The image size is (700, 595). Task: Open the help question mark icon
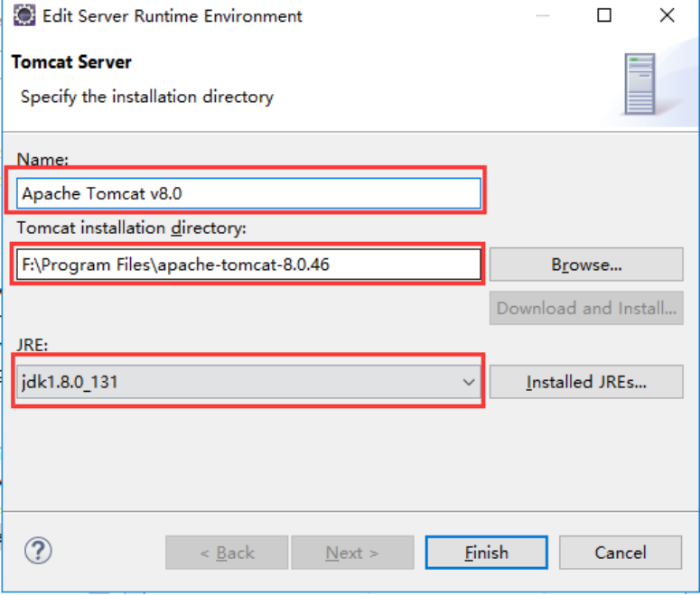tap(38, 551)
